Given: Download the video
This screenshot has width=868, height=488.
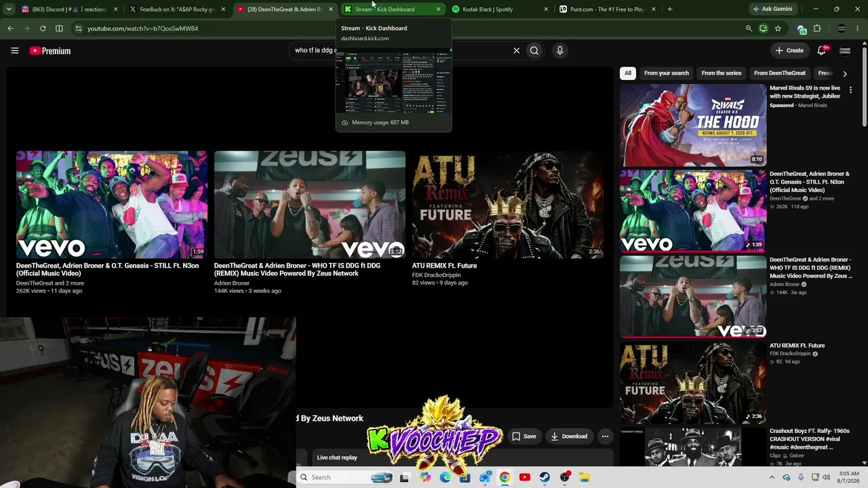Looking at the screenshot, I should tap(569, 436).
